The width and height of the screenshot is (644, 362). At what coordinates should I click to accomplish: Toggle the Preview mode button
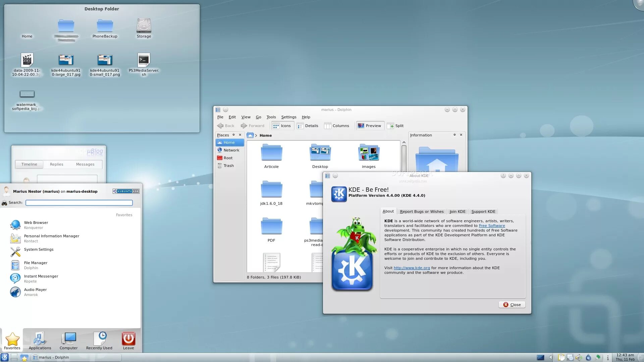369,126
